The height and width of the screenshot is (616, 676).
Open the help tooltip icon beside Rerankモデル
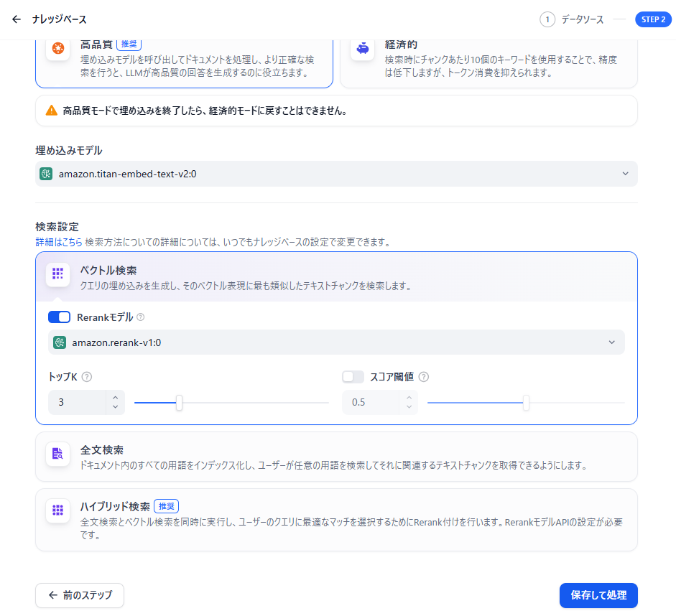point(142,316)
